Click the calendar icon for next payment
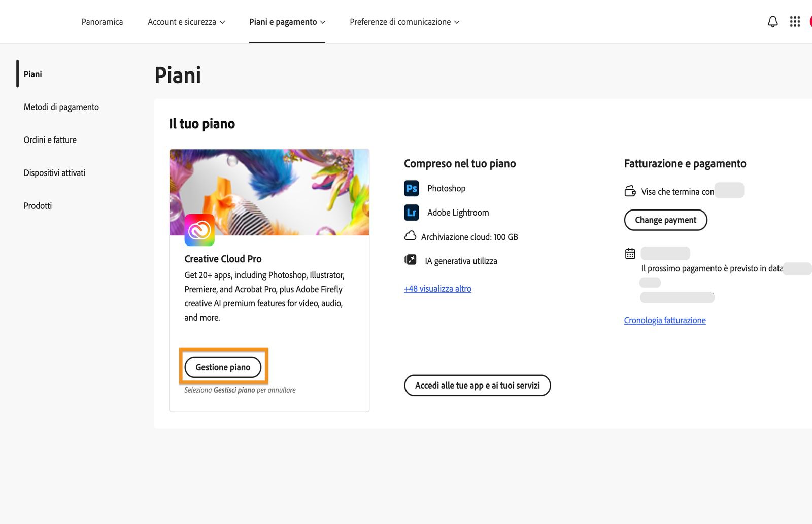Image resolution: width=812 pixels, height=524 pixels. (x=630, y=253)
